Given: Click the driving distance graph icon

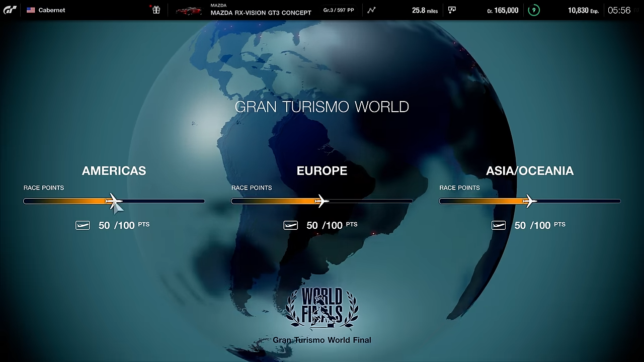Looking at the screenshot, I should [x=371, y=10].
